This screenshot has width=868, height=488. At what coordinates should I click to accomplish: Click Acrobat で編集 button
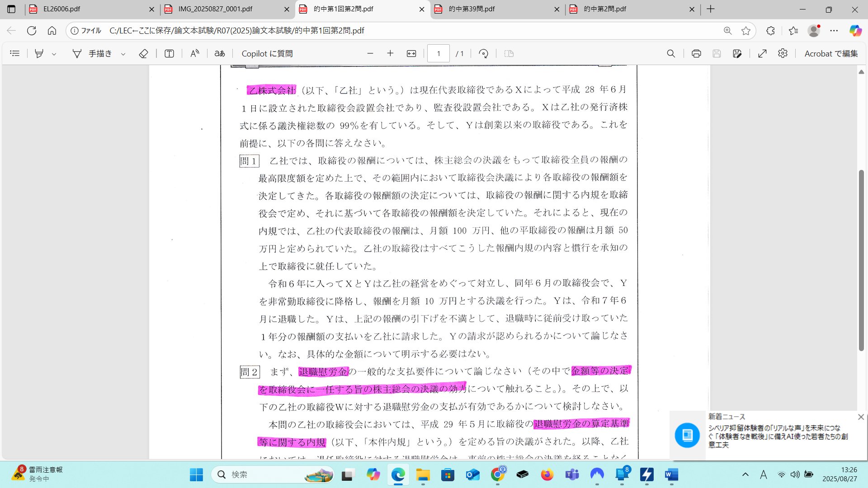click(x=830, y=53)
